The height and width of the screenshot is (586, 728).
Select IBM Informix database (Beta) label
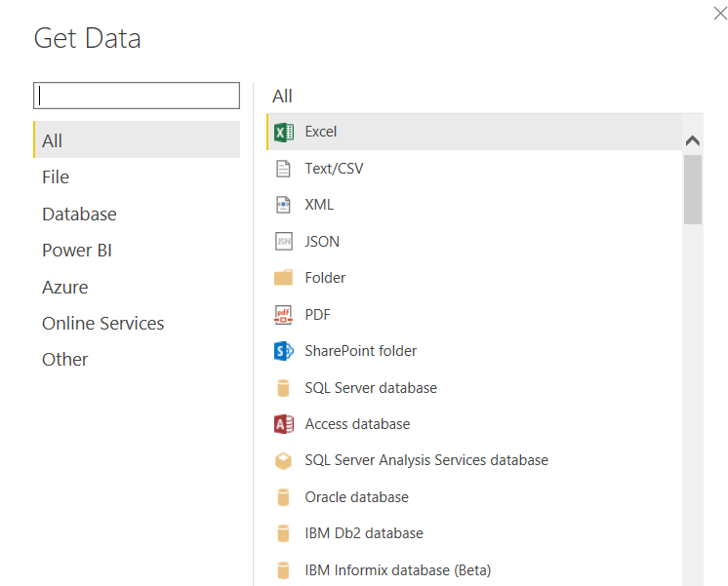pyautogui.click(x=398, y=570)
